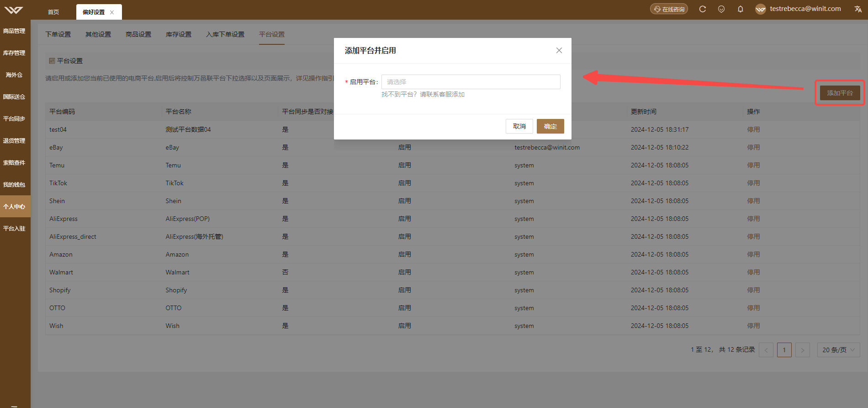
Task: Open 索赔查件 in sidebar
Action: tap(15, 163)
